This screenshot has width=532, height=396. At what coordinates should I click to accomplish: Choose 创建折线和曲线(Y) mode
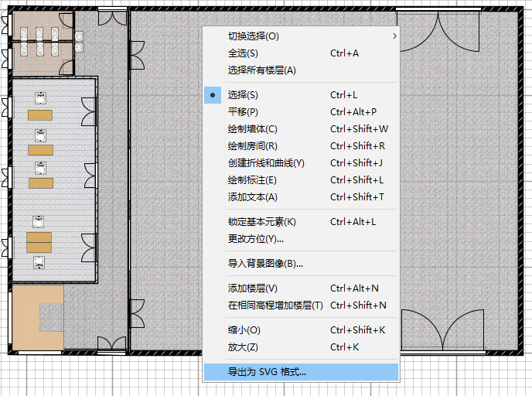(x=301, y=163)
